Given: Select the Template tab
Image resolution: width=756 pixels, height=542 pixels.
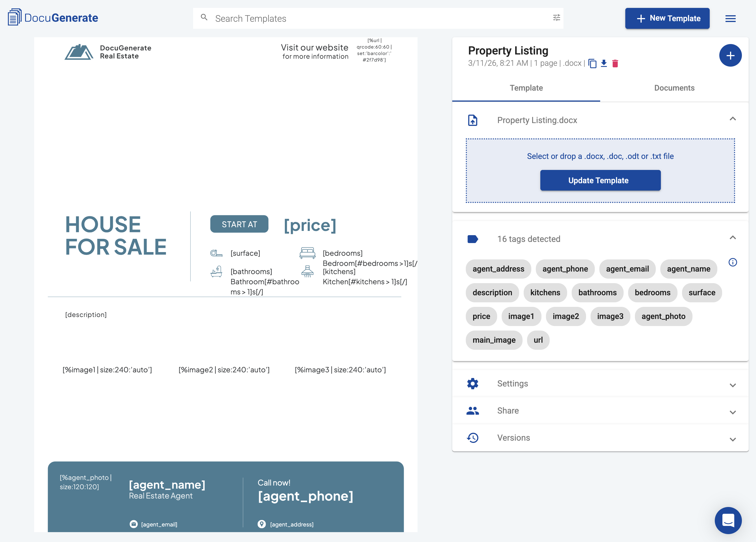Looking at the screenshot, I should pos(526,88).
